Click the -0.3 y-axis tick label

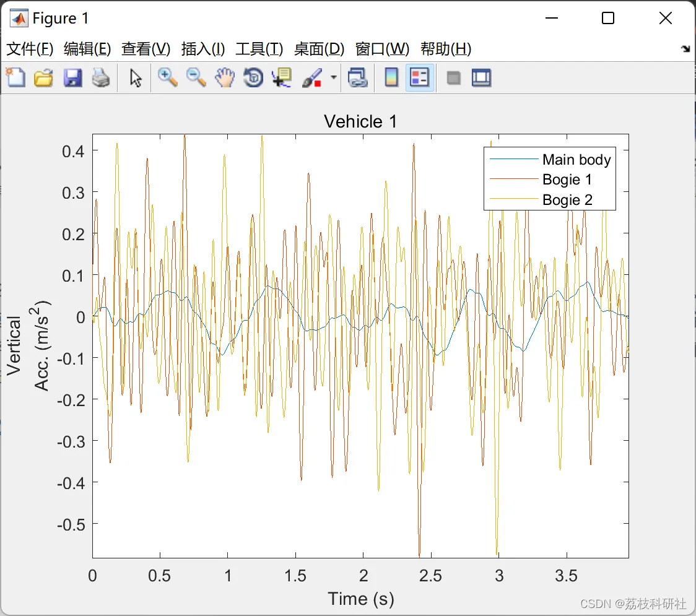[x=71, y=441]
